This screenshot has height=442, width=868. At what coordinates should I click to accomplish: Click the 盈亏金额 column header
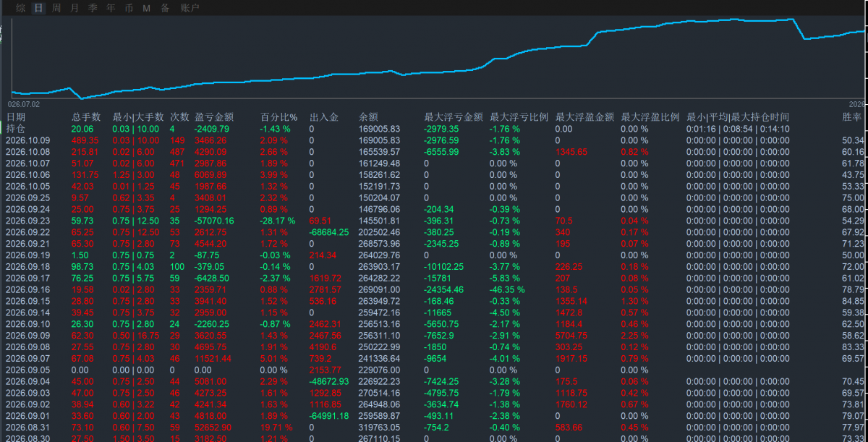(x=214, y=116)
